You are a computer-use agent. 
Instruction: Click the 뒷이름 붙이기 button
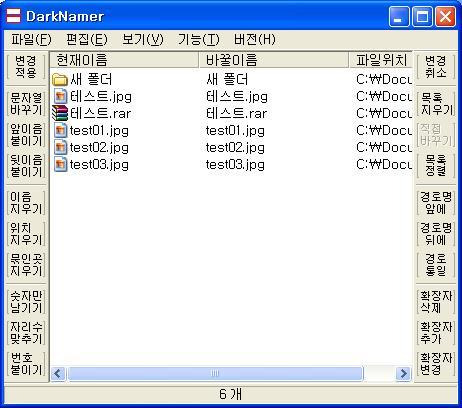(26, 166)
